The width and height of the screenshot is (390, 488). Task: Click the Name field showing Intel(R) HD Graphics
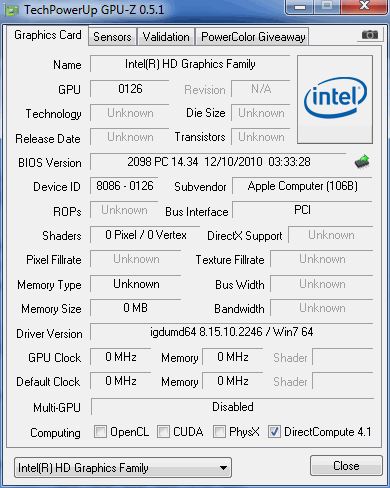(190, 64)
